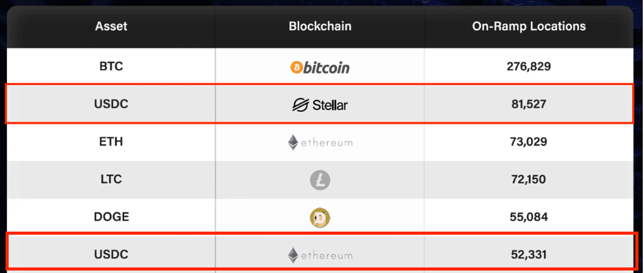The width and height of the screenshot is (644, 273).
Task: Click the Dogecoin coin icon
Action: pyautogui.click(x=320, y=217)
